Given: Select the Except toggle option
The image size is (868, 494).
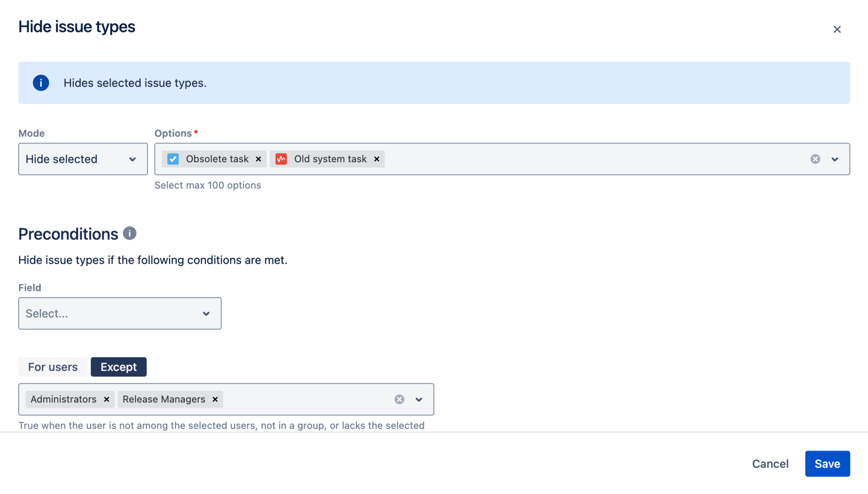Looking at the screenshot, I should (119, 367).
